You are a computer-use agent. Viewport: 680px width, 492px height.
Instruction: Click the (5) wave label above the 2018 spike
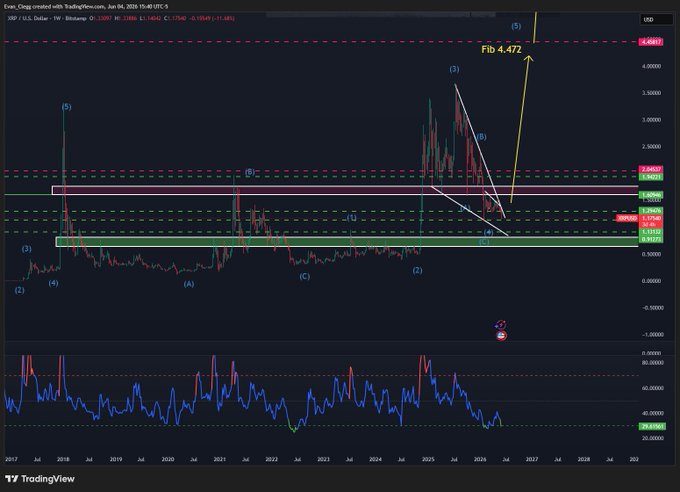pyautogui.click(x=66, y=107)
